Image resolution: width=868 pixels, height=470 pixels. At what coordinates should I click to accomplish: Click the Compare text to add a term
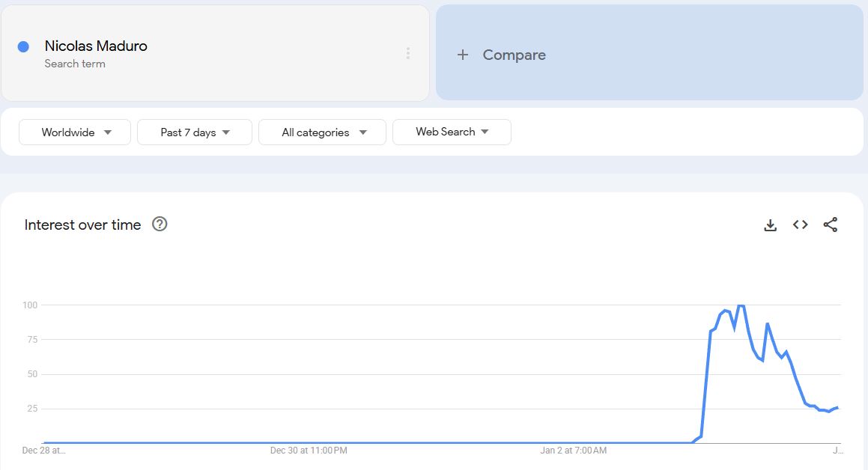click(x=514, y=55)
